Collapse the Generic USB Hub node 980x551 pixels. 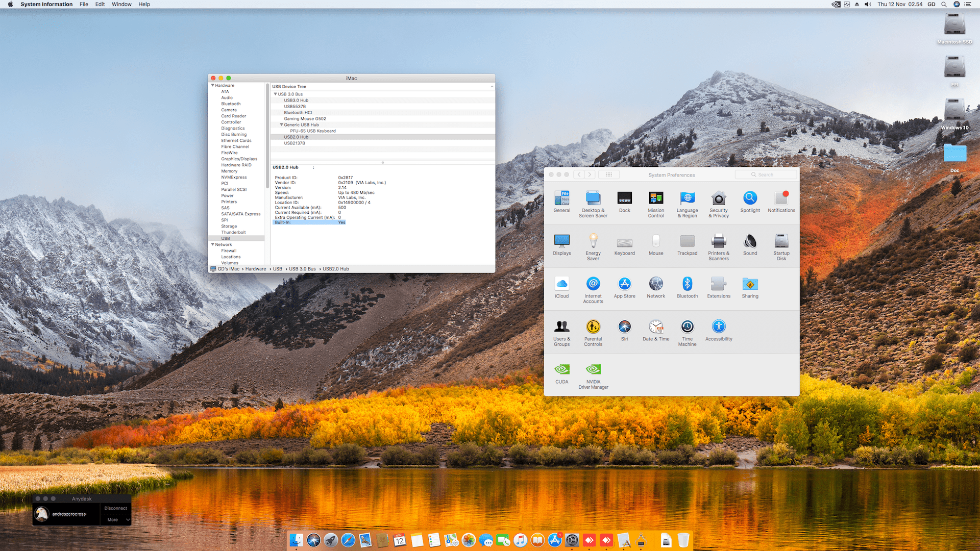pos(281,124)
